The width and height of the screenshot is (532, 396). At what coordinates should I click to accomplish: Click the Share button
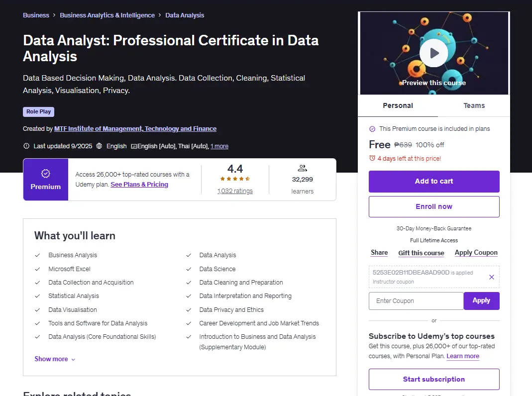coord(379,253)
